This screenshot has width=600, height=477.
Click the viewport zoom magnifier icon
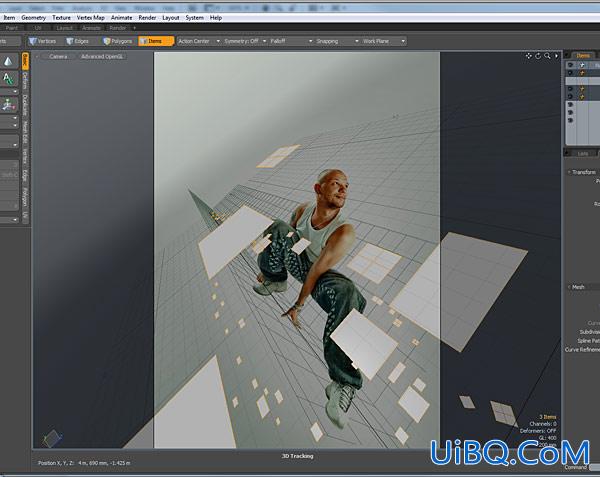tap(547, 56)
